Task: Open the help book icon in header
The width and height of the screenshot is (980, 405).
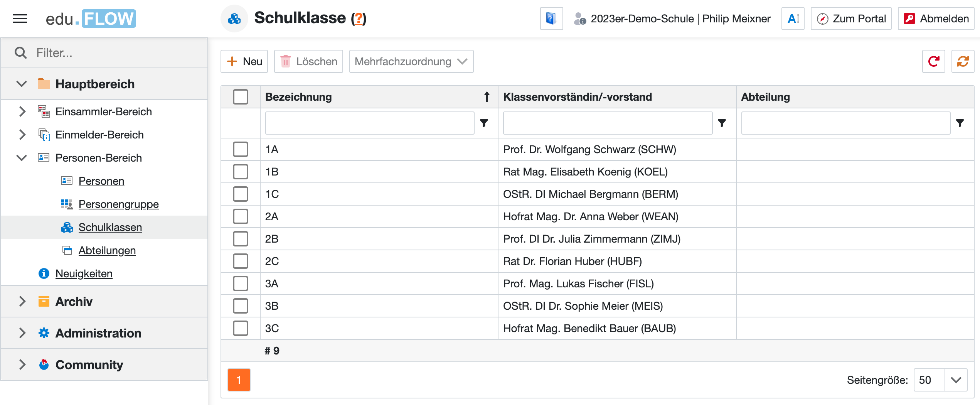Action: (x=551, y=19)
